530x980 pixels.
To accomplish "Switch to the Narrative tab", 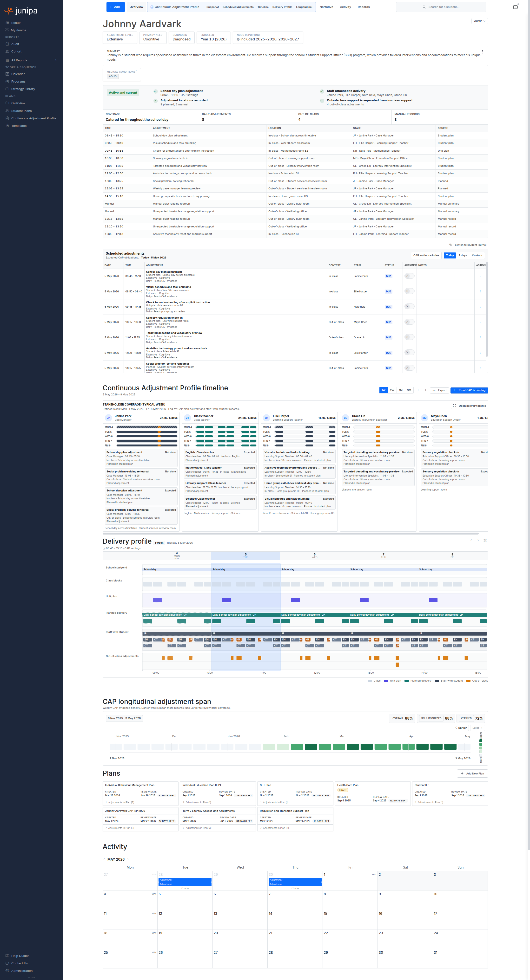I will (x=326, y=7).
